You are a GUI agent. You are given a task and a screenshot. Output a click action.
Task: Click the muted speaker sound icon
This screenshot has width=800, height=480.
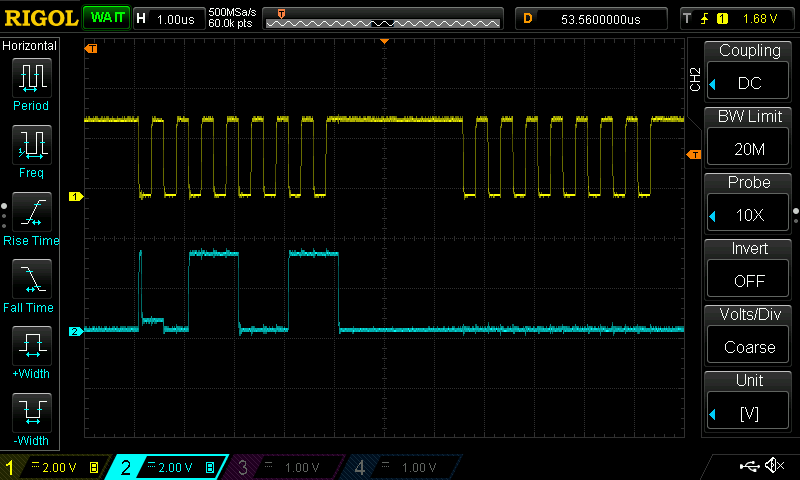pyautogui.click(x=774, y=465)
